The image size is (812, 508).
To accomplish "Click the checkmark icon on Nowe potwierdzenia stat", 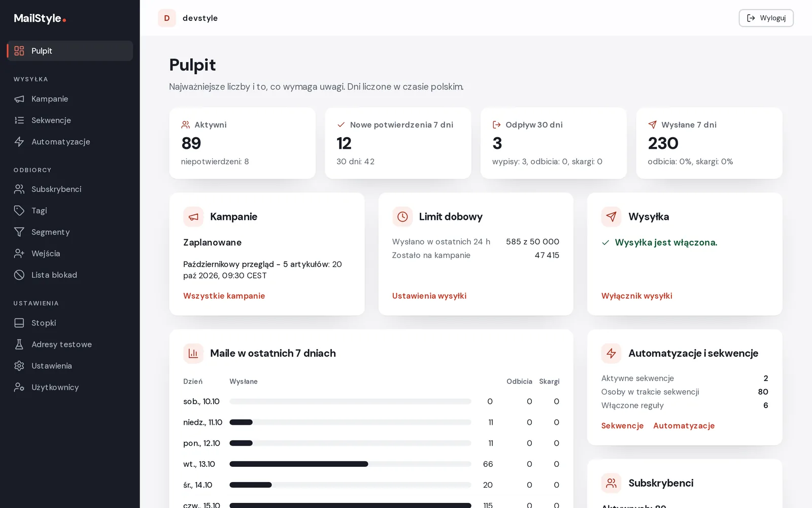I will pos(341,125).
